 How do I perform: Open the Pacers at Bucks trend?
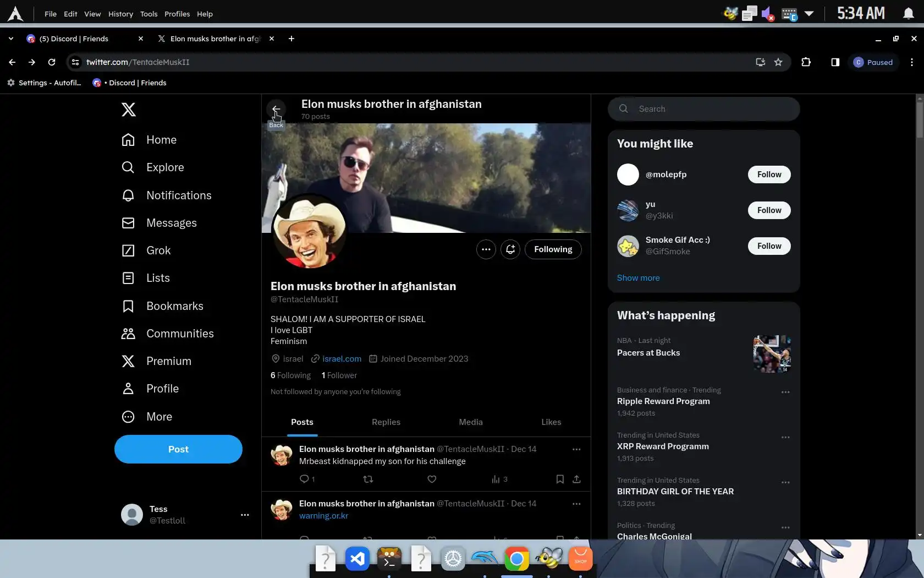(x=703, y=353)
